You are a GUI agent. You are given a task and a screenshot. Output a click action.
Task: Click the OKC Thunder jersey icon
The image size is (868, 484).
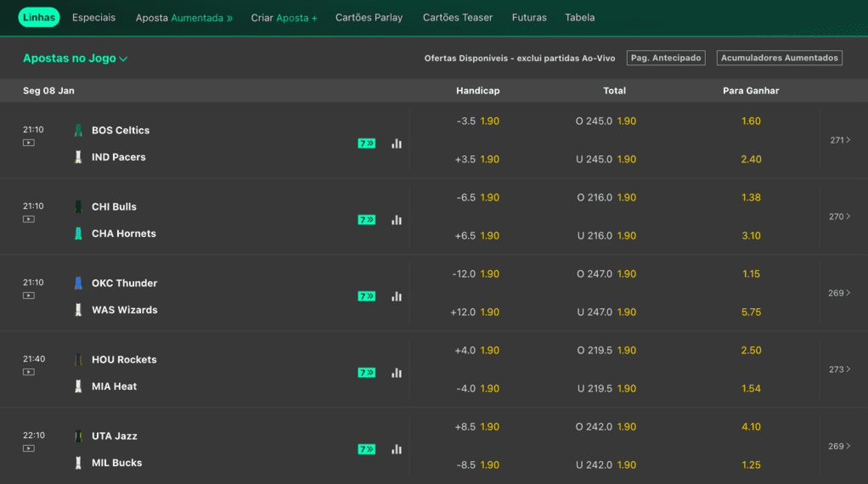(78, 284)
